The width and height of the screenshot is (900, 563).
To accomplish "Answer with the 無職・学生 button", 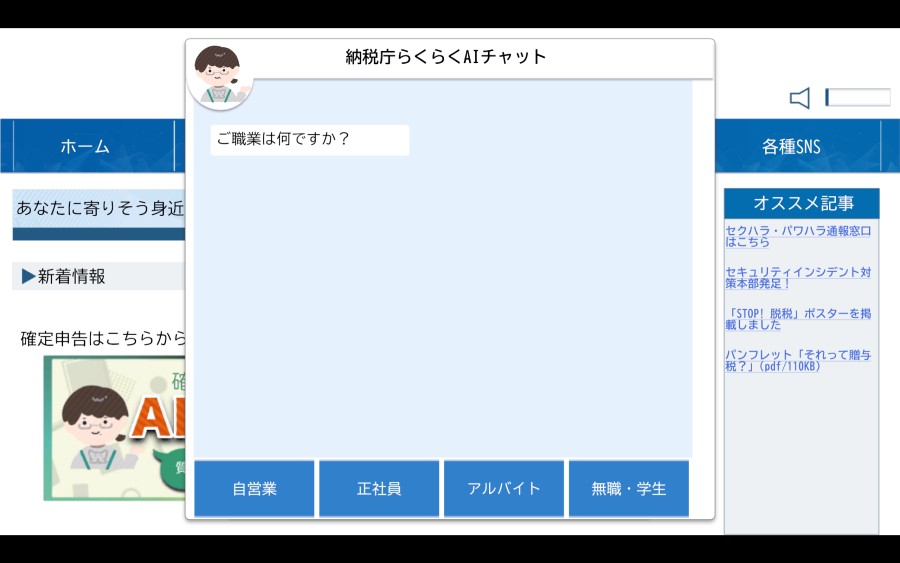I will coord(628,489).
